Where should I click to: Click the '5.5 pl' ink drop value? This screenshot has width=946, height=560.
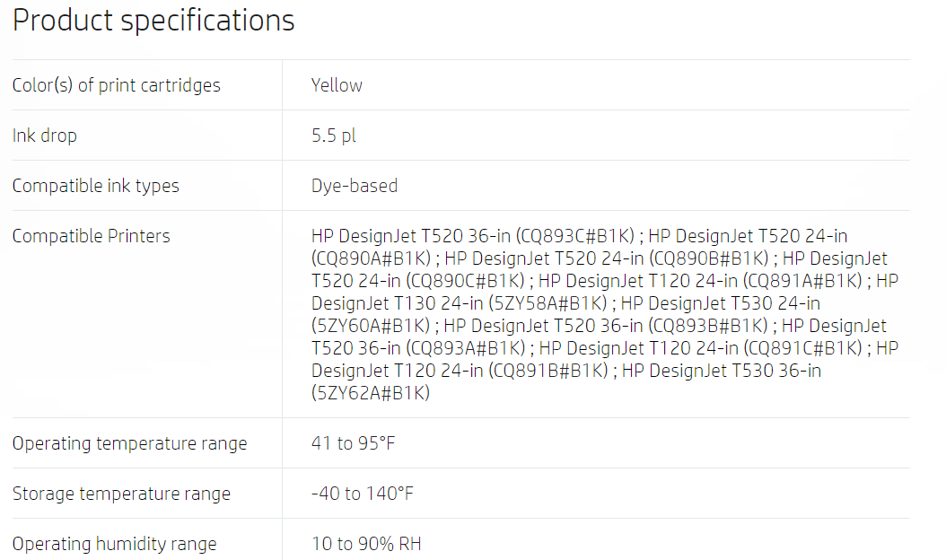point(334,136)
